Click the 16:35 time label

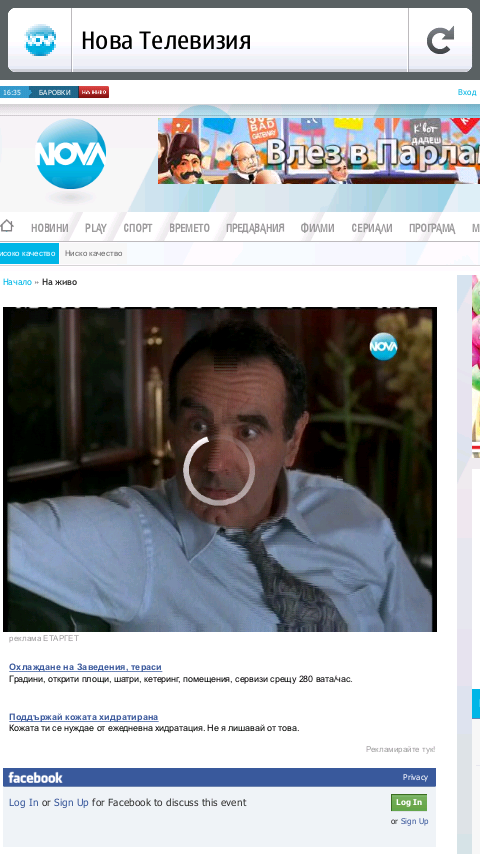(11, 92)
